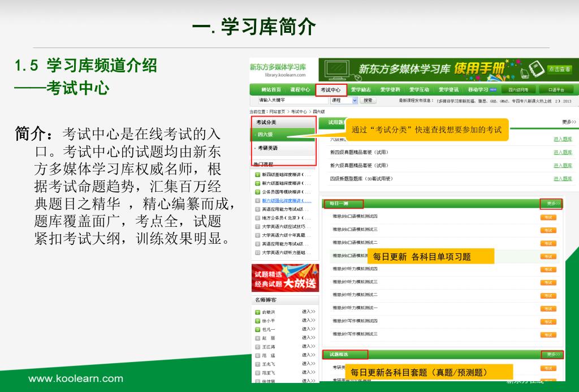Click 进入题库 for 新六级真题精品套装

563,166
